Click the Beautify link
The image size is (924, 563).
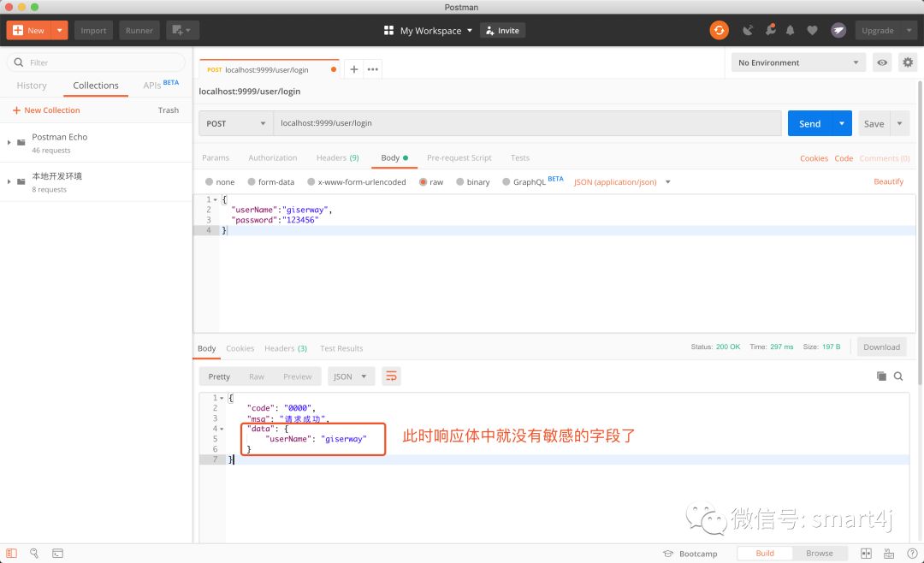(888, 181)
